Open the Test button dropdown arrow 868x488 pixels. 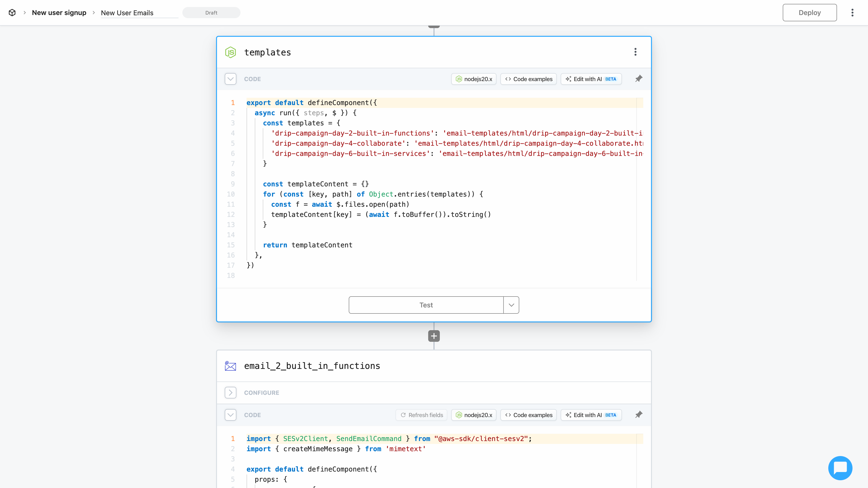tap(511, 305)
